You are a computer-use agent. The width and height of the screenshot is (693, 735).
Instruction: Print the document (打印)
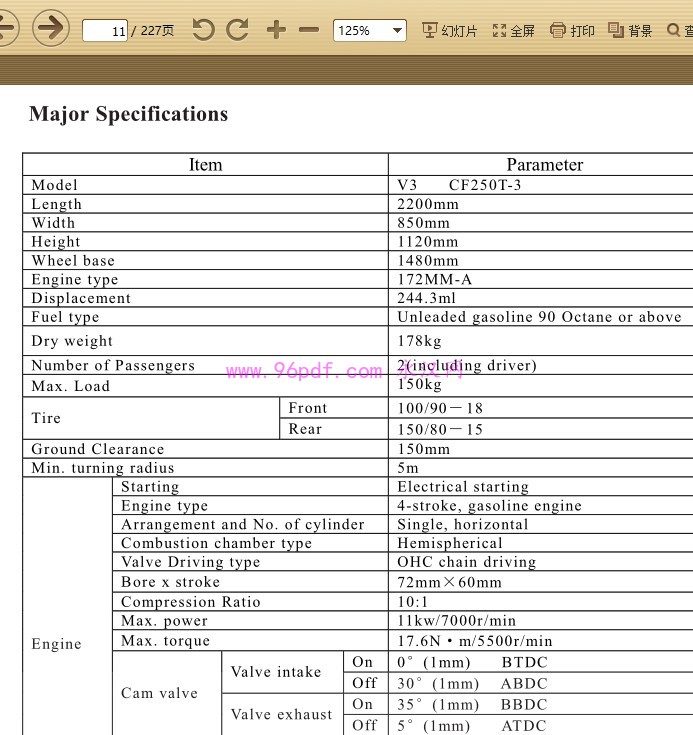pos(572,30)
